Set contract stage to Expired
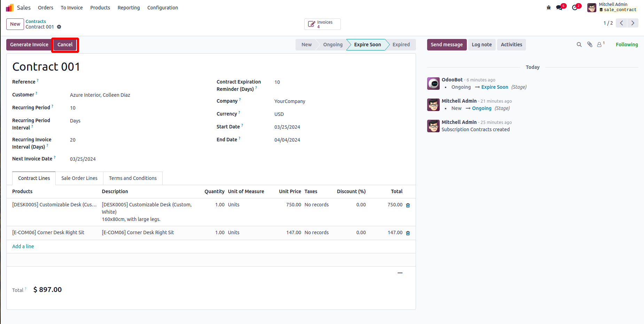This screenshot has height=324, width=644. click(x=401, y=45)
